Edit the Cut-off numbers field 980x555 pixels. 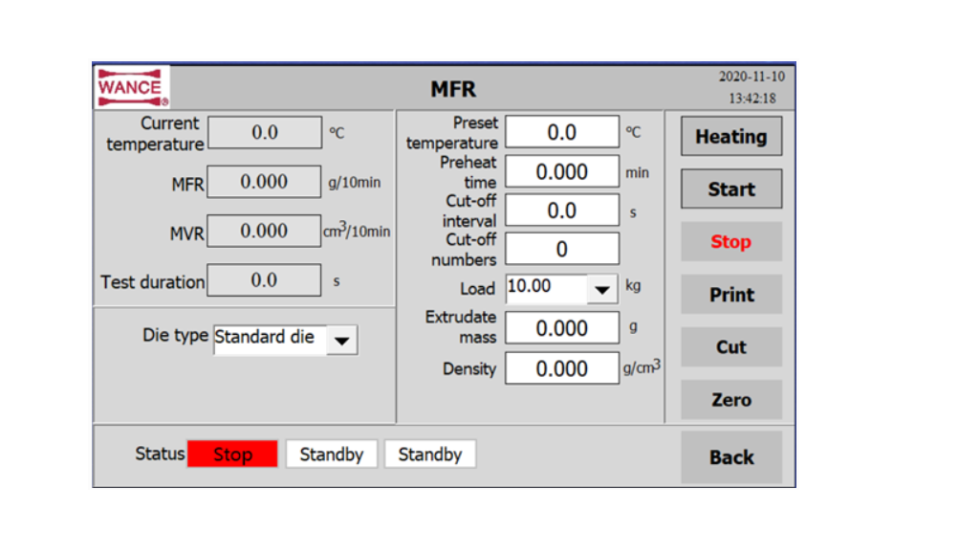562,250
